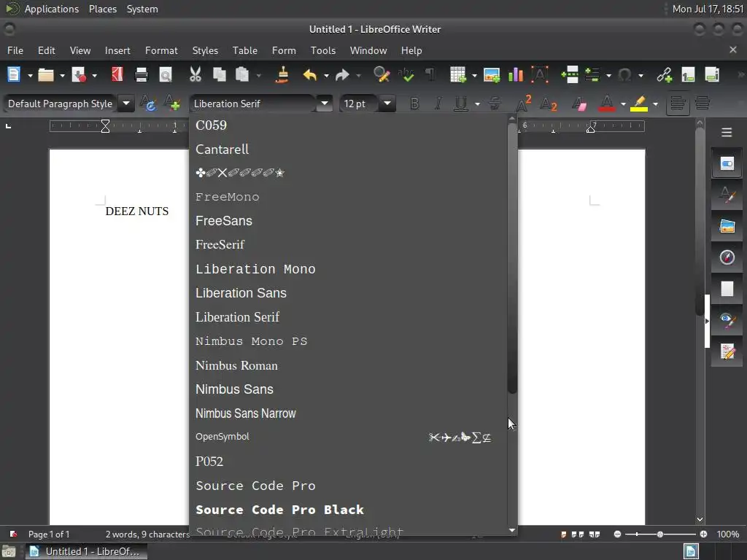Select Clone Formatting paintbrush
The image size is (747, 560).
click(282, 75)
